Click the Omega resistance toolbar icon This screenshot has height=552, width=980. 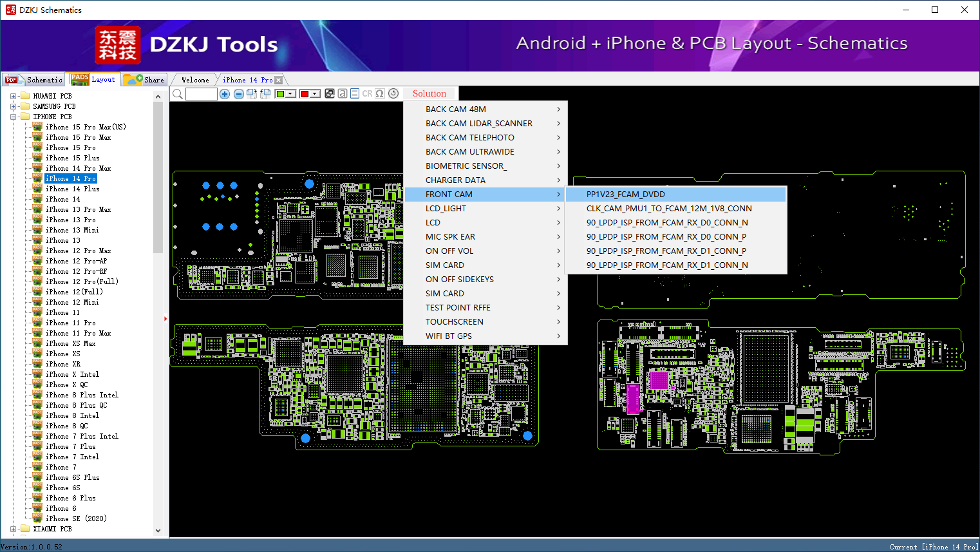click(380, 93)
